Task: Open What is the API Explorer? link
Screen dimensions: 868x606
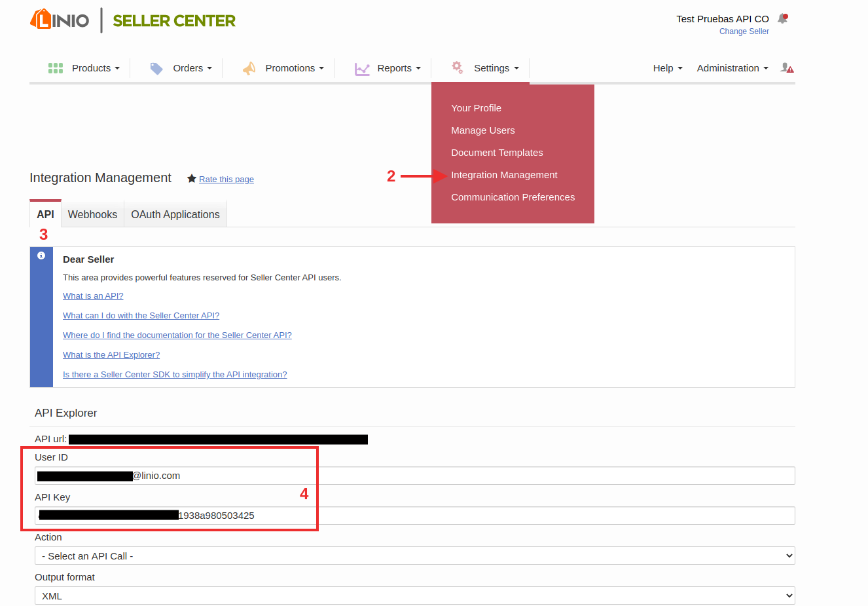Action: pyautogui.click(x=111, y=355)
